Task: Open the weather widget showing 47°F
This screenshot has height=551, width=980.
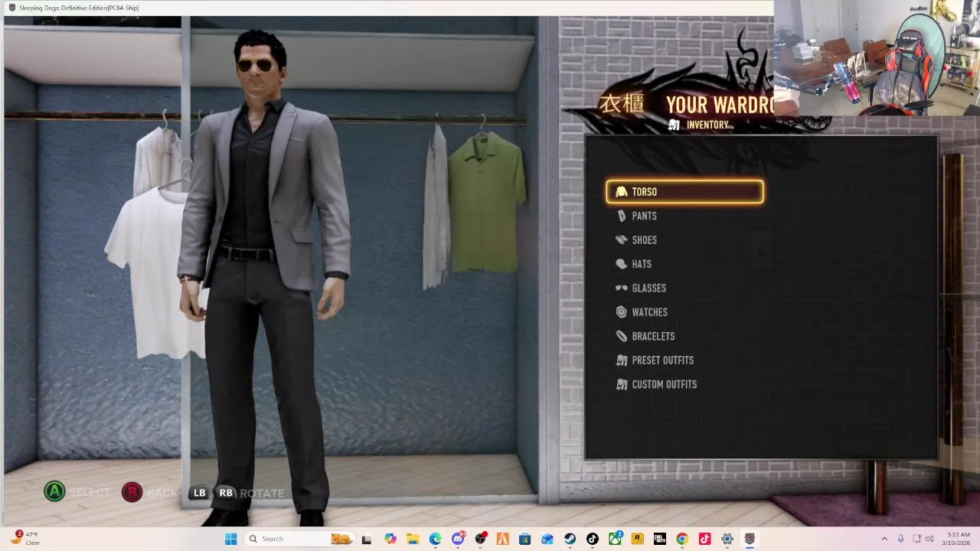Action: (25, 539)
